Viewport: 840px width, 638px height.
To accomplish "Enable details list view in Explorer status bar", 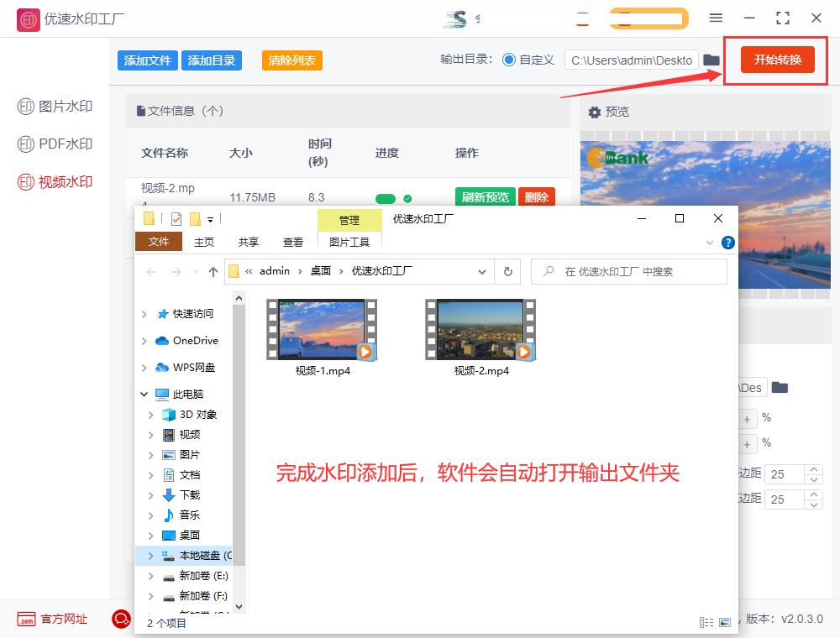I will click(x=707, y=623).
